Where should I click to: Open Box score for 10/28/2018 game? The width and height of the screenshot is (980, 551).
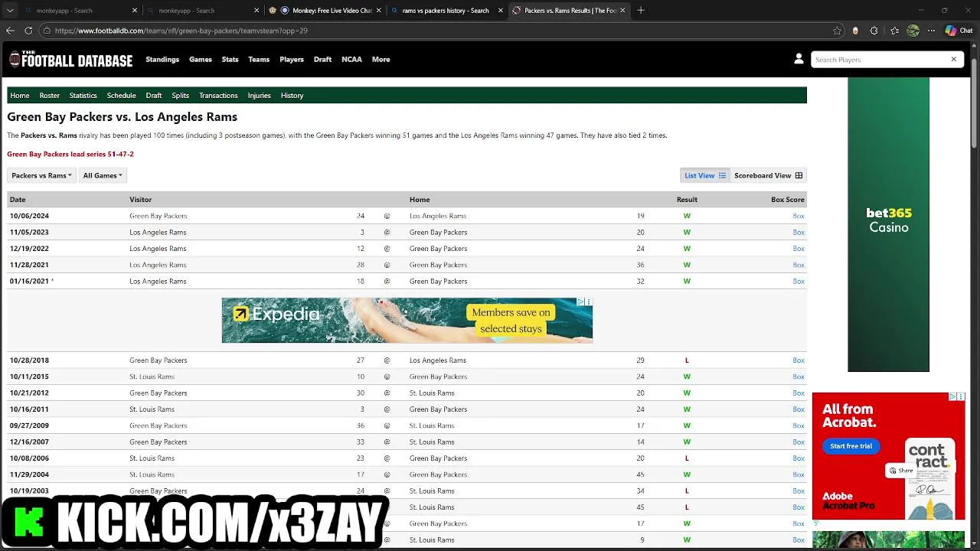(x=799, y=360)
